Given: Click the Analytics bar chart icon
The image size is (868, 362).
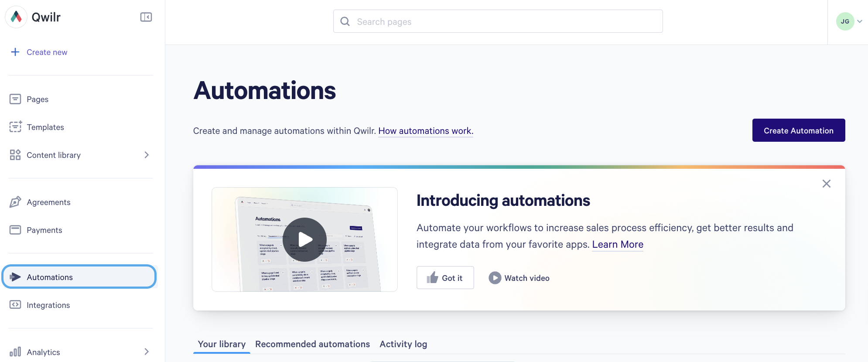Looking at the screenshot, I should [15, 352].
